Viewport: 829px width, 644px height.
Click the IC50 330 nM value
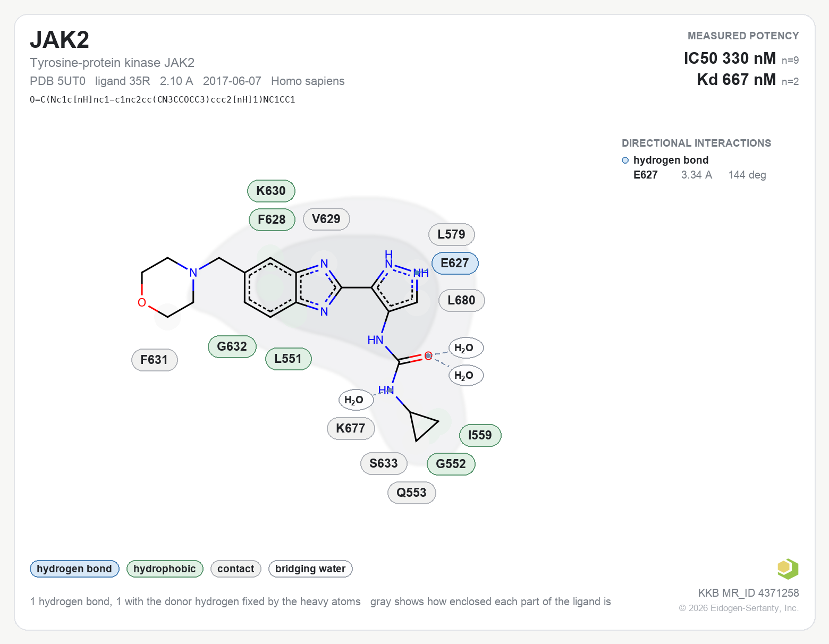pyautogui.click(x=730, y=58)
